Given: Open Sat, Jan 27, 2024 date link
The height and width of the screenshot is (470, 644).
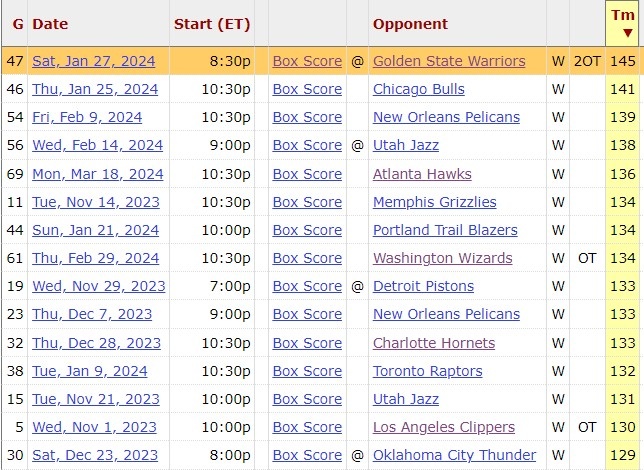Looking at the screenshot, I should pyautogui.click(x=94, y=61).
